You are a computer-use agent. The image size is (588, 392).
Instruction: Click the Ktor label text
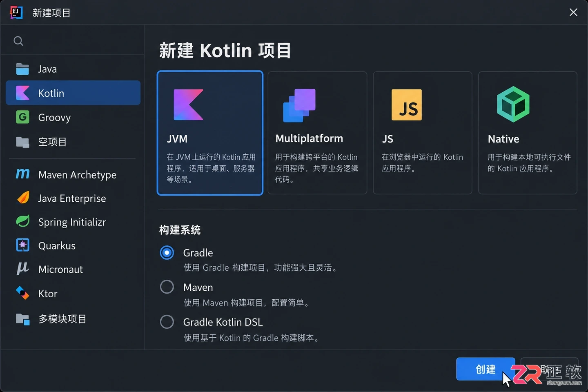(48, 294)
